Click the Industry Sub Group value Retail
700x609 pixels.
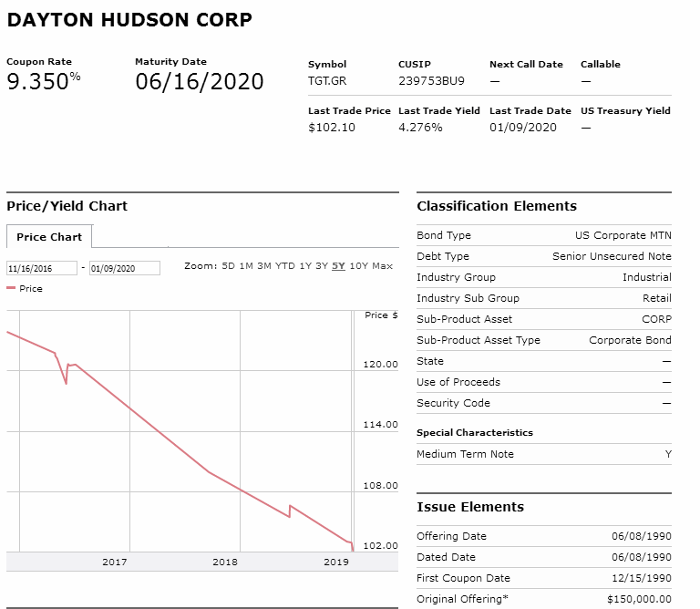(656, 298)
